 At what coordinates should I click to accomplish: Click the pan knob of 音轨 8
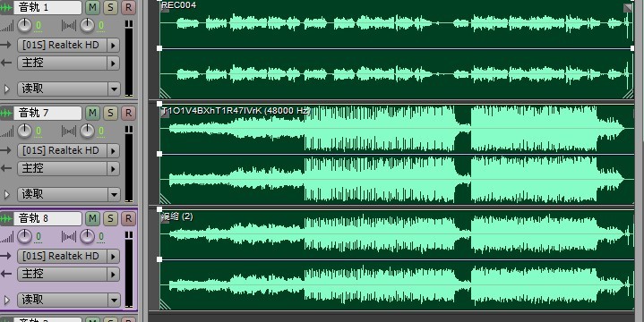[x=87, y=236]
